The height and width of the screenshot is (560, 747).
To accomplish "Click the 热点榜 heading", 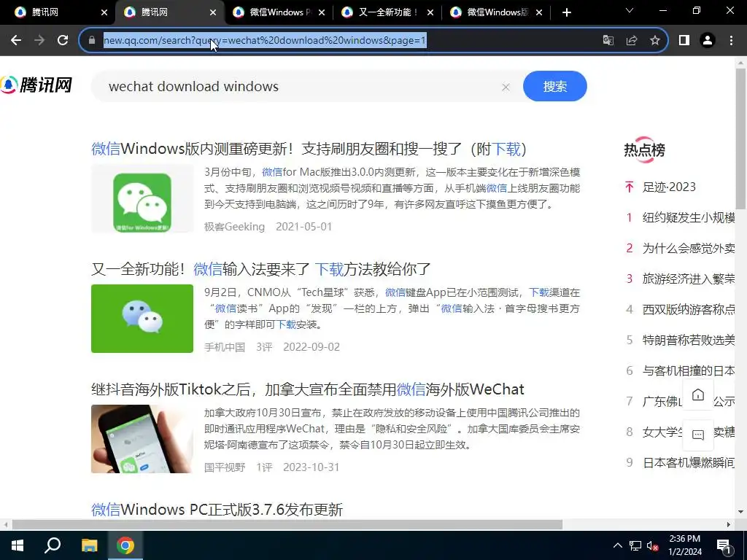I will [x=645, y=150].
